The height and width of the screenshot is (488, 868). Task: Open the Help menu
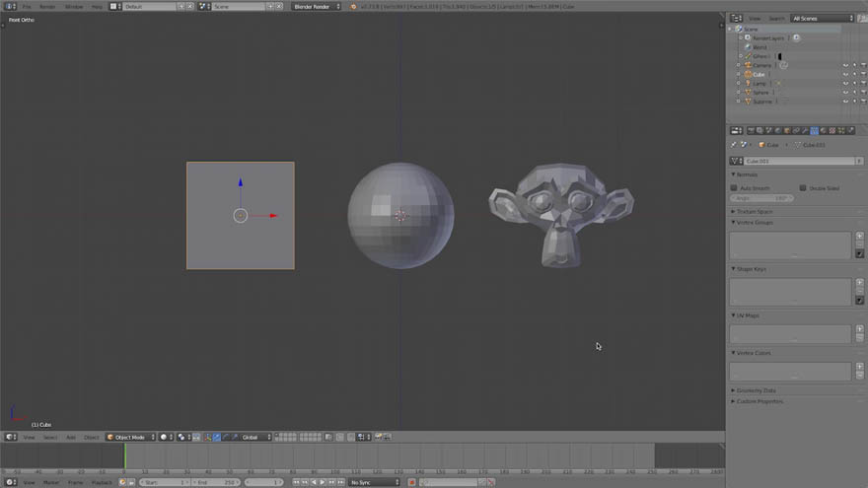point(97,7)
